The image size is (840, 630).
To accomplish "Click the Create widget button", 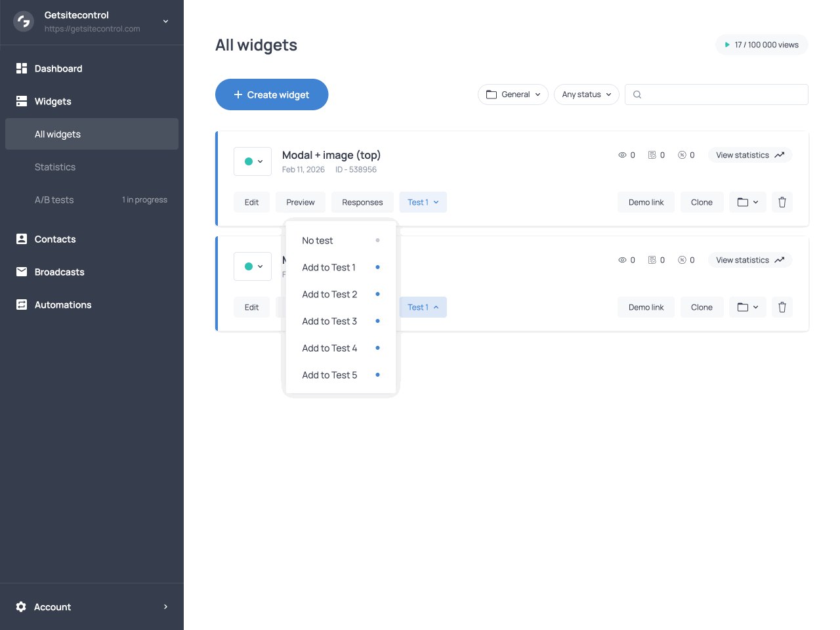I will (x=271, y=94).
